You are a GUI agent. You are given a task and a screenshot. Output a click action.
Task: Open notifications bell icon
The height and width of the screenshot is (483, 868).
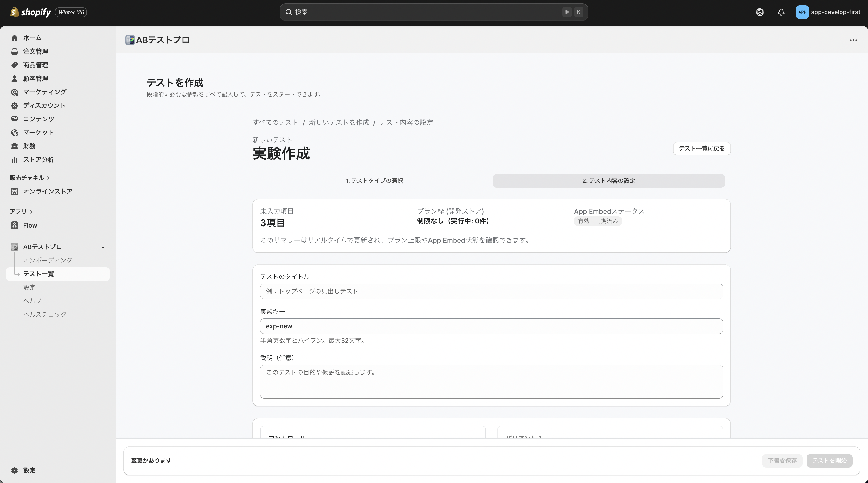pyautogui.click(x=781, y=12)
